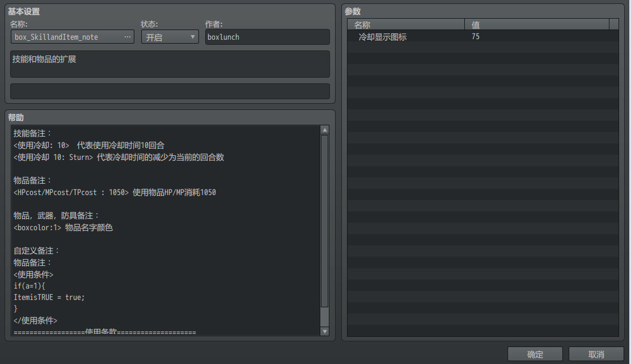
Task: Click help line containing HPcost/MPcost/TPcost
Action: click(115, 192)
